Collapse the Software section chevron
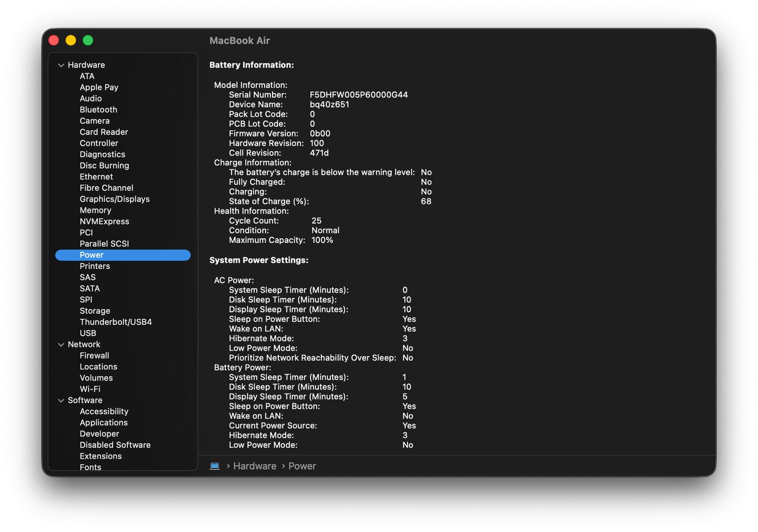758x532 pixels. 61,400
